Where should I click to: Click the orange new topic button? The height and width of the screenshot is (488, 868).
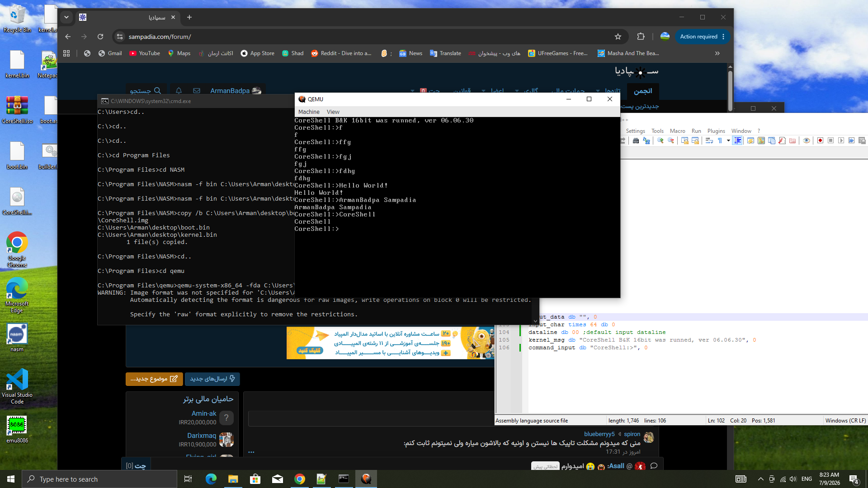(154, 379)
